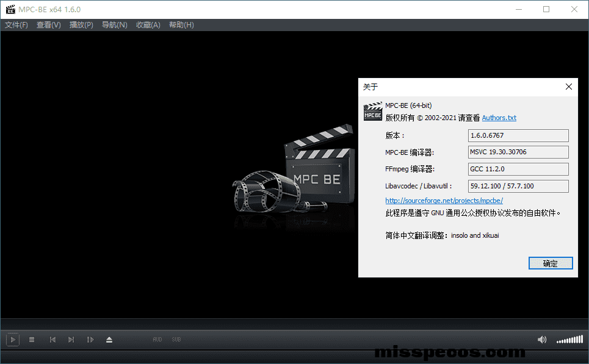Click the GNU license statement text
Screen dimensions: 589x364
(x=473, y=213)
